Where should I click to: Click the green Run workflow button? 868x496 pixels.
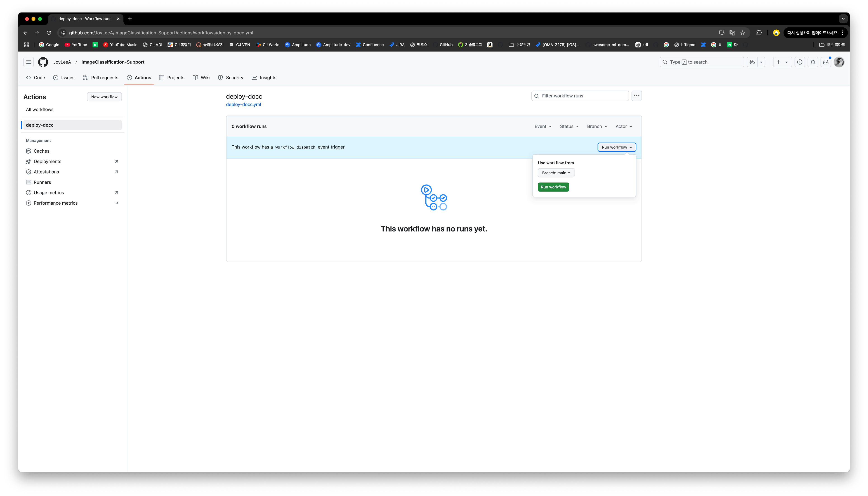click(x=553, y=187)
